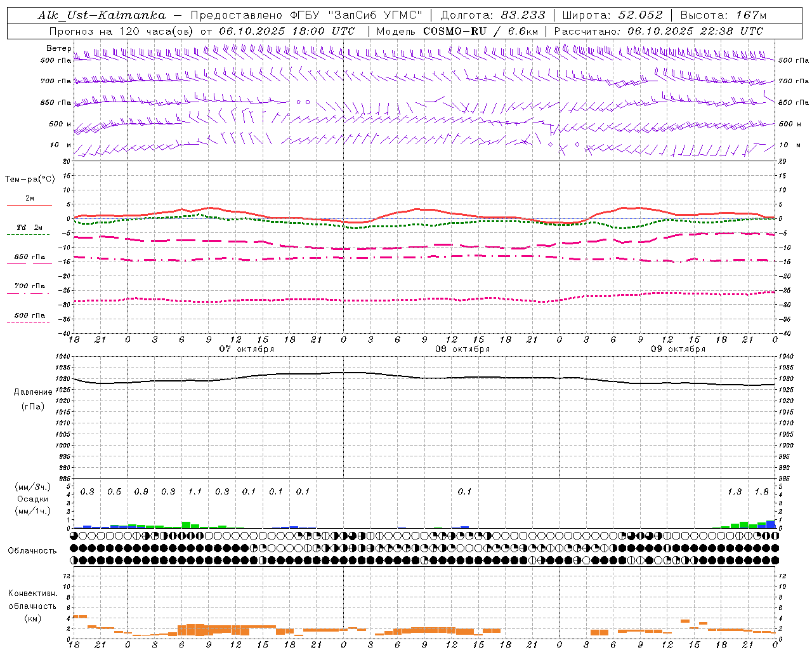
Task: Click the Осадки precipitation label
Action: 32,500
